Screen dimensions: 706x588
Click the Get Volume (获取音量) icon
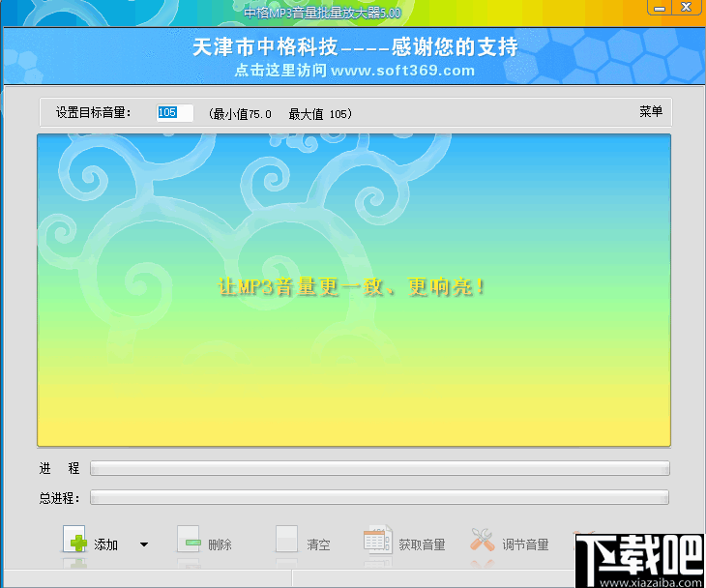click(x=377, y=539)
